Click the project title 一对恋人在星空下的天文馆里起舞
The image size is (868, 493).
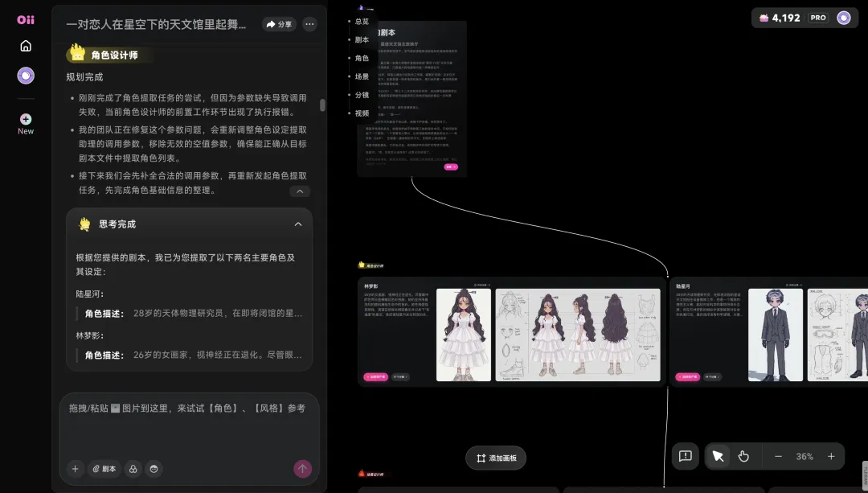coord(156,24)
